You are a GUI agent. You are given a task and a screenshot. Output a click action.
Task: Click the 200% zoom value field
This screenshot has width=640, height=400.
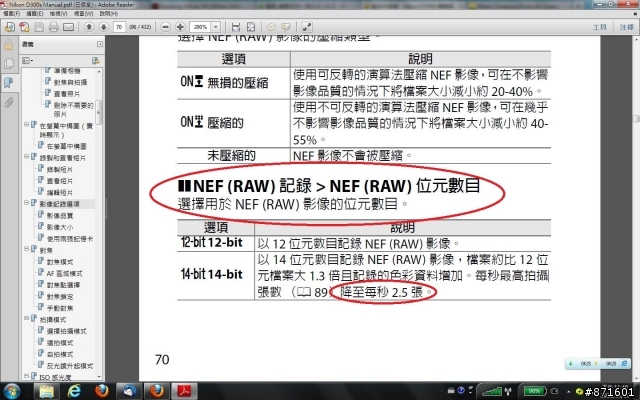pyautogui.click(x=200, y=27)
